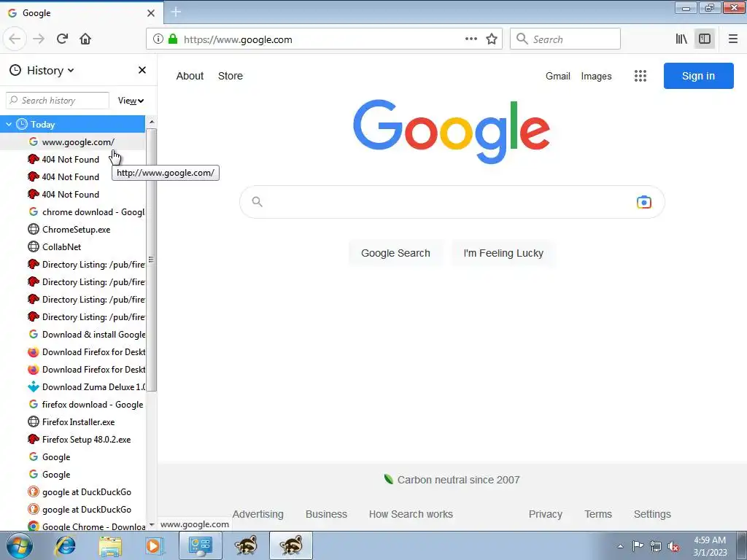Click the forward navigation arrow
747x560 pixels.
[x=39, y=39]
